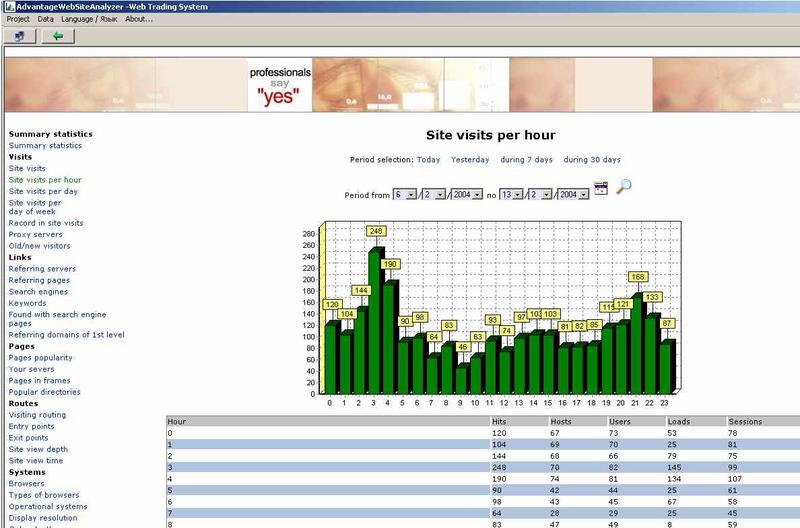
Task: Open Record in site visits
Action: (x=45, y=223)
